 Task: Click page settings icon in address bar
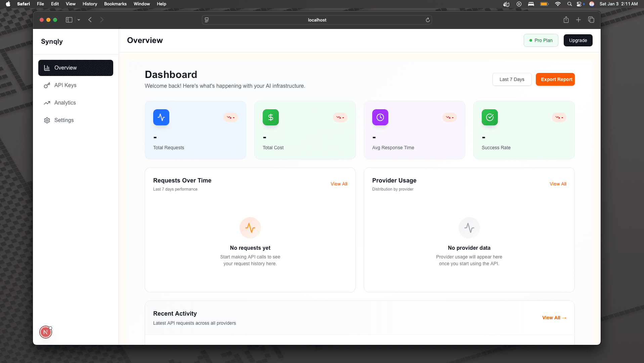tap(207, 20)
